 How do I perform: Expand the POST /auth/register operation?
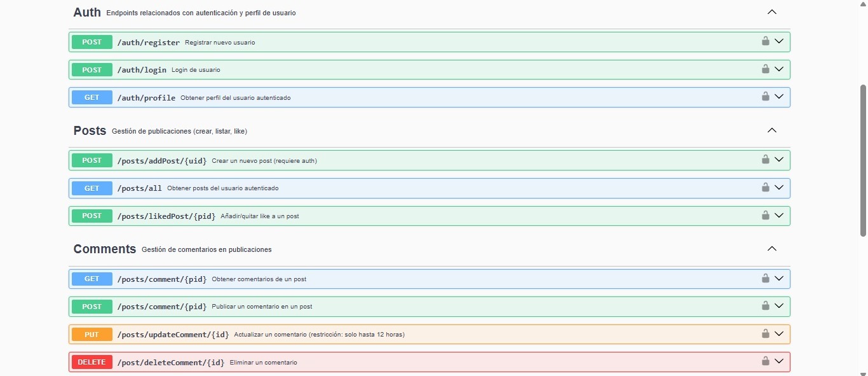click(x=779, y=41)
